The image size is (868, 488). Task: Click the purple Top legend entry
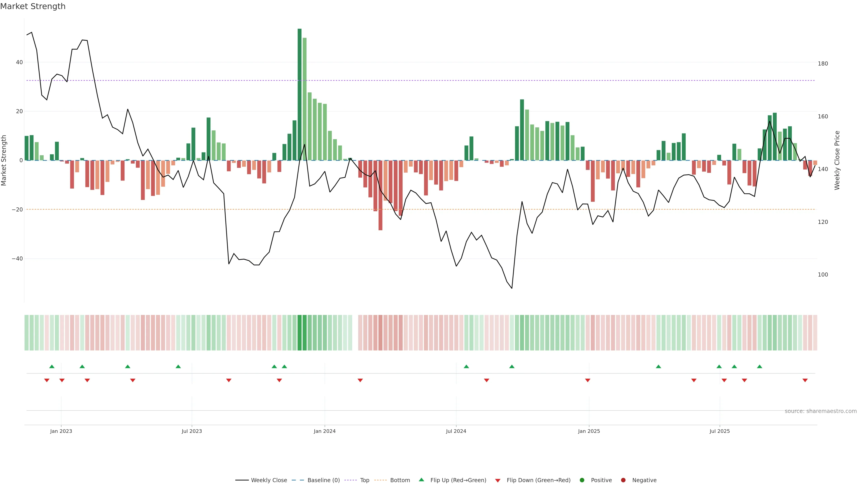click(364, 480)
